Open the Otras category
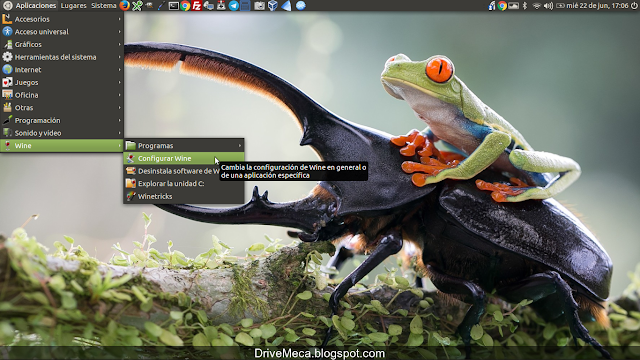640x360 pixels. (62, 107)
